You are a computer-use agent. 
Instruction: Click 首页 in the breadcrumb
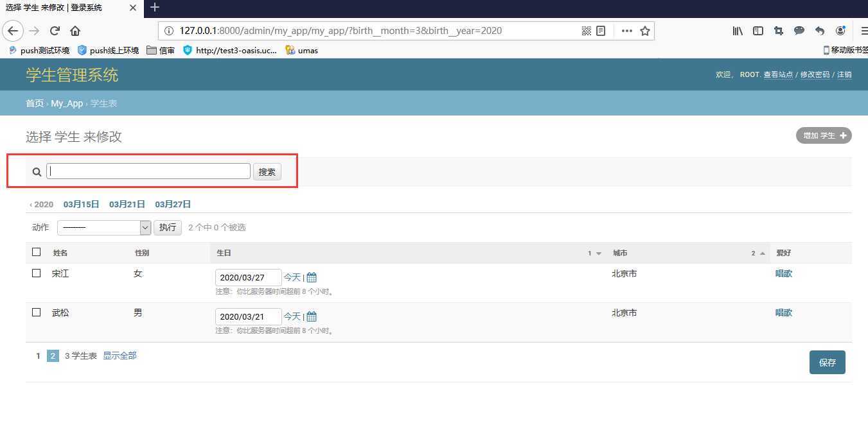click(x=35, y=103)
